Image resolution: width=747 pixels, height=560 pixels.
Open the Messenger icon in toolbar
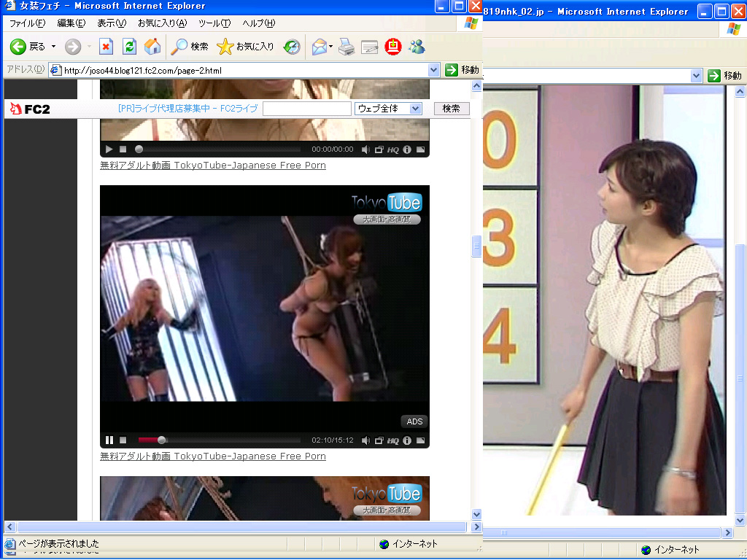(417, 47)
